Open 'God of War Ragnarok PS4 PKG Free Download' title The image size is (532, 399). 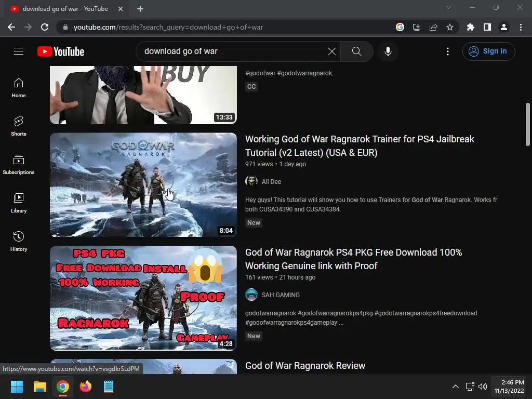[353, 259]
